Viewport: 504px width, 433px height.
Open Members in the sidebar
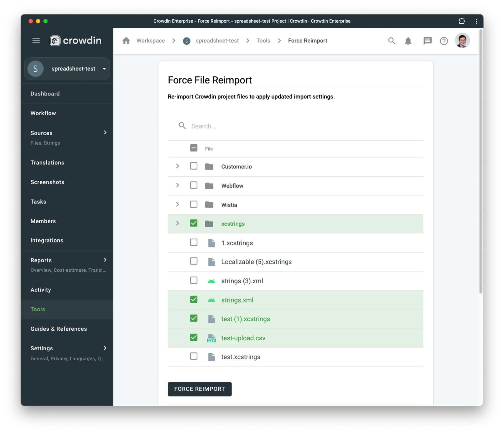coord(67,221)
